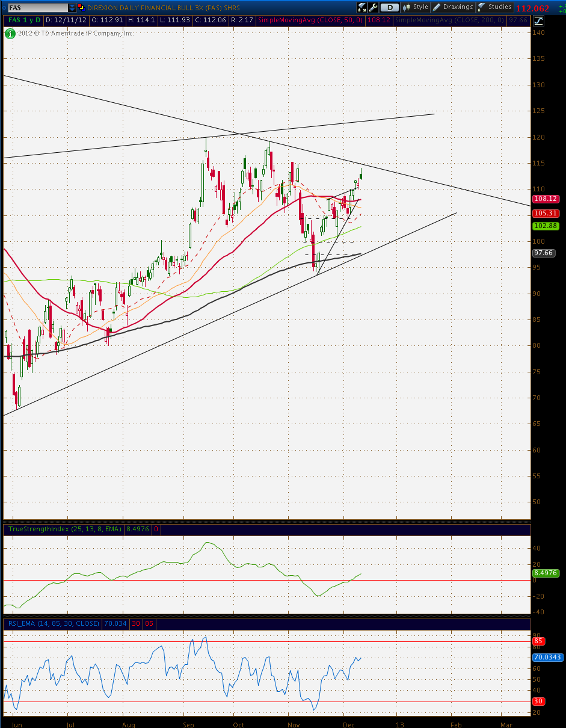The image size is (566, 728).
Task: Click the red 85 RSI axis bubble
Action: tap(539, 641)
